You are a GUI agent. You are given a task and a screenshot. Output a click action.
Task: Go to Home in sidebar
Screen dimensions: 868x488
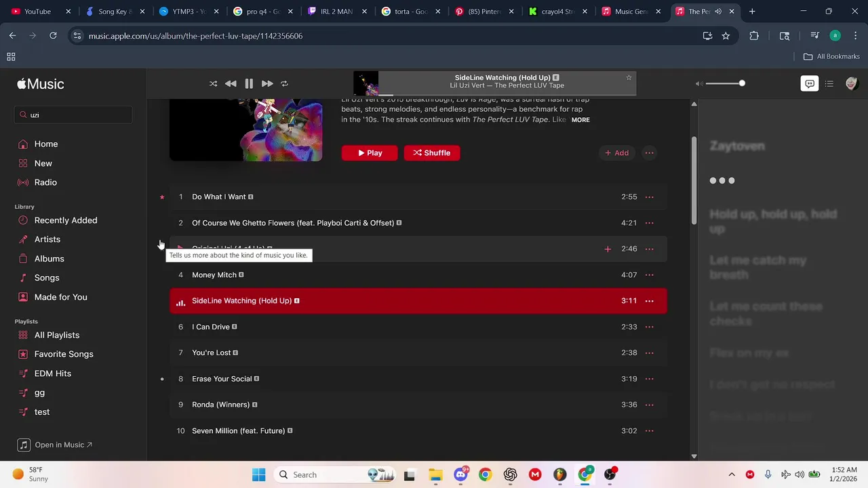tap(46, 144)
